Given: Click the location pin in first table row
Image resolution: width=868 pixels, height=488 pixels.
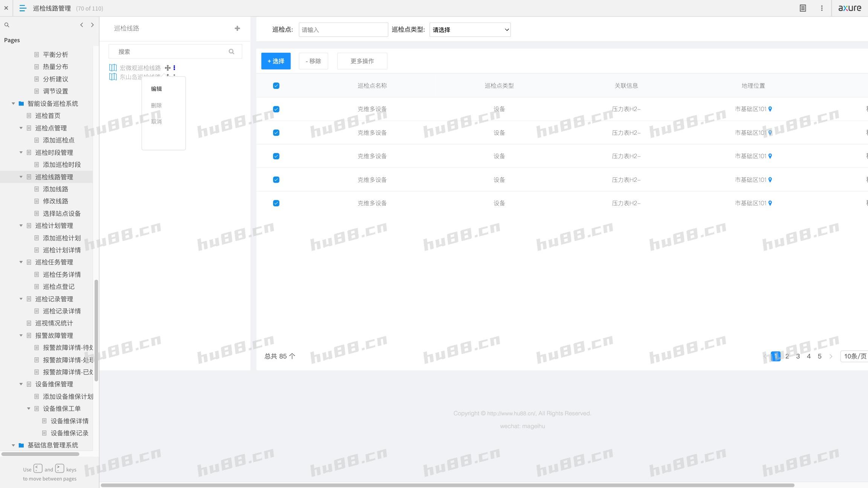Looking at the screenshot, I should pos(770,109).
